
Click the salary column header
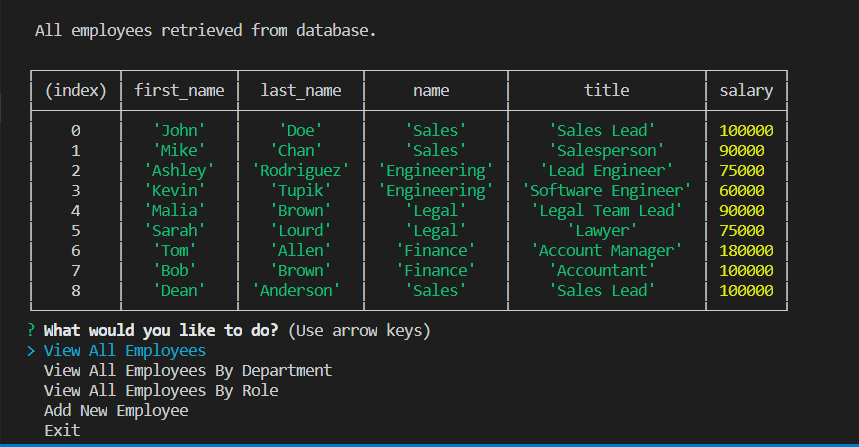[x=746, y=90]
